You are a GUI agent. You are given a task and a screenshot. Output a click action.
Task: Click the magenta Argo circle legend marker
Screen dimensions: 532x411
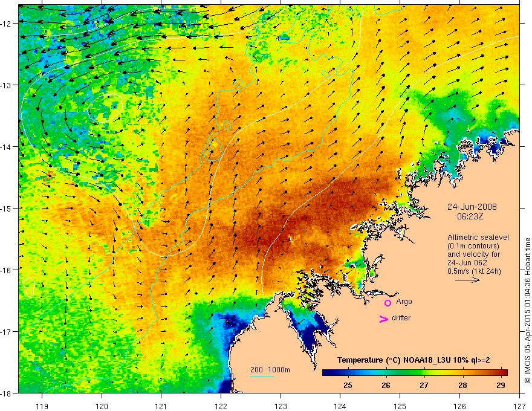coord(388,303)
